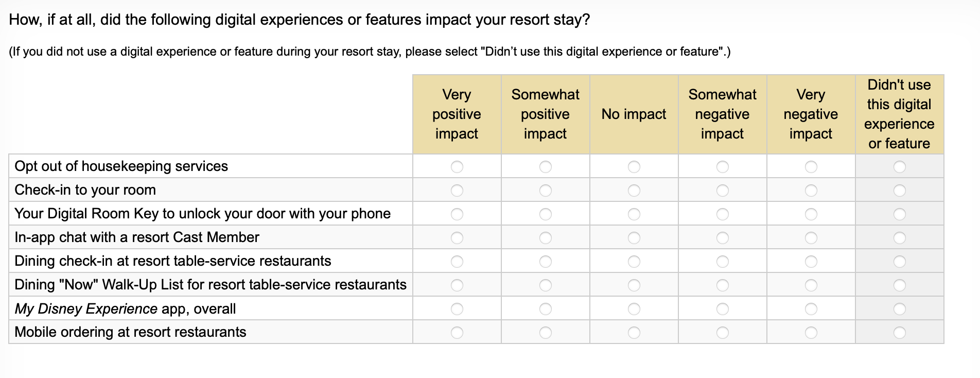Choose Somewhat positive impact for Dining Now Walk-Up List
Viewport: 980px width, 378px height.
tap(545, 285)
